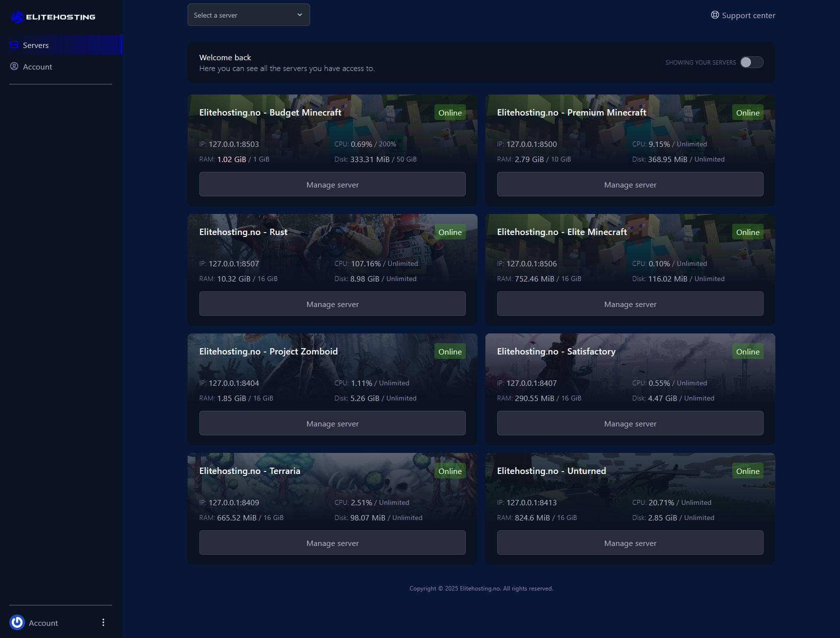The height and width of the screenshot is (638, 840).
Task: Click the Elitehosting.no copyright link
Action: pyautogui.click(x=480, y=588)
